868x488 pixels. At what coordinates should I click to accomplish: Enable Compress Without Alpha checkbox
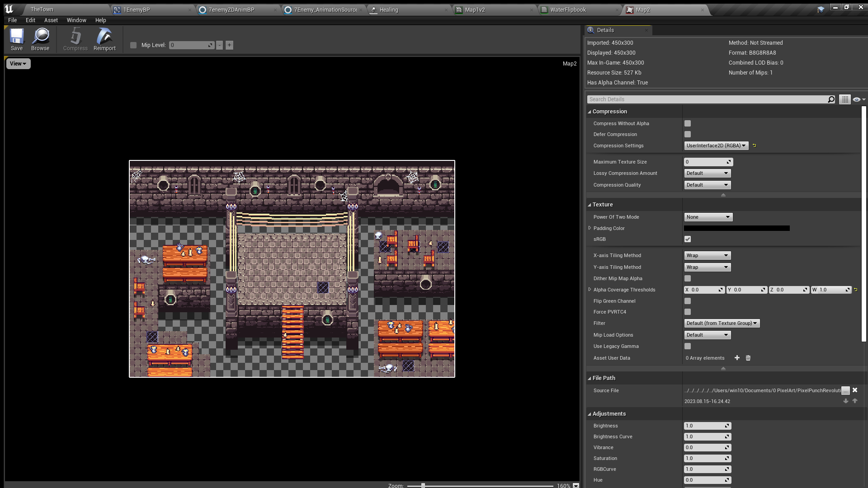[x=688, y=123]
